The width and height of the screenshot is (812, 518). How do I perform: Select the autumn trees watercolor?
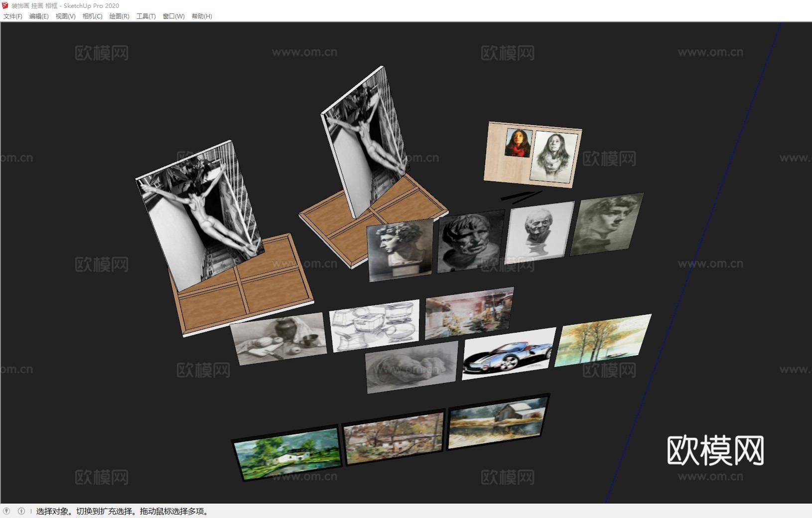(x=602, y=340)
